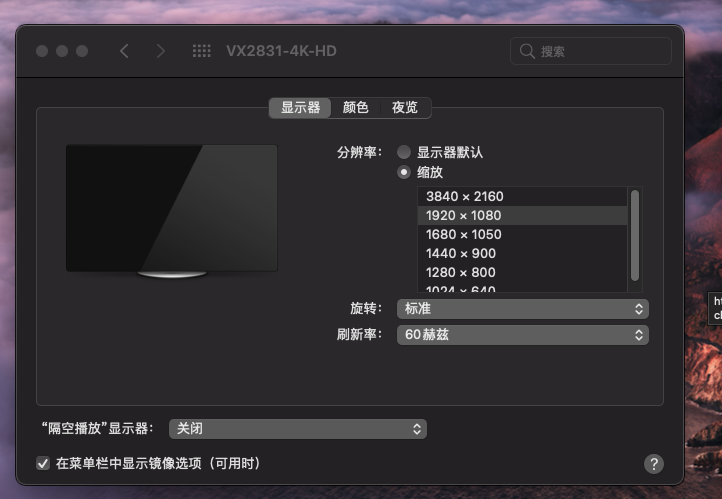Minimize window with the middle traffic light
722x499 pixels.
pyautogui.click(x=62, y=51)
